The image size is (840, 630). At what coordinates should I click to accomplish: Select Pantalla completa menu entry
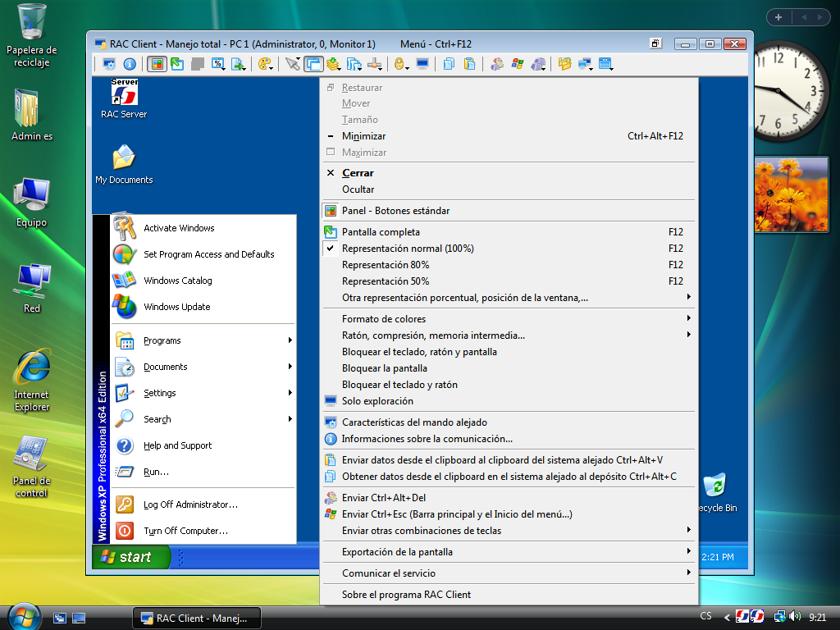[509, 232]
